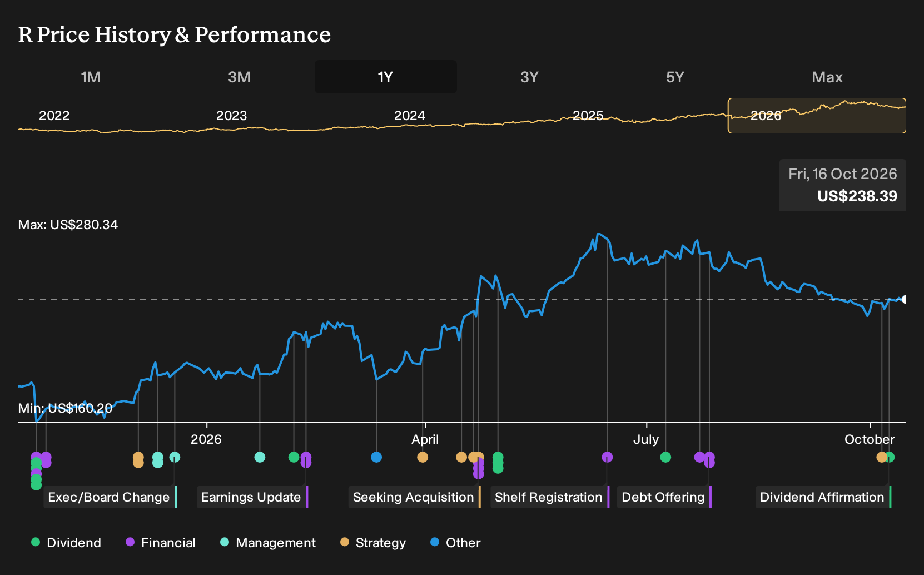Jump to 2022 in the overview timeline
This screenshot has width=924, height=575.
54,116
